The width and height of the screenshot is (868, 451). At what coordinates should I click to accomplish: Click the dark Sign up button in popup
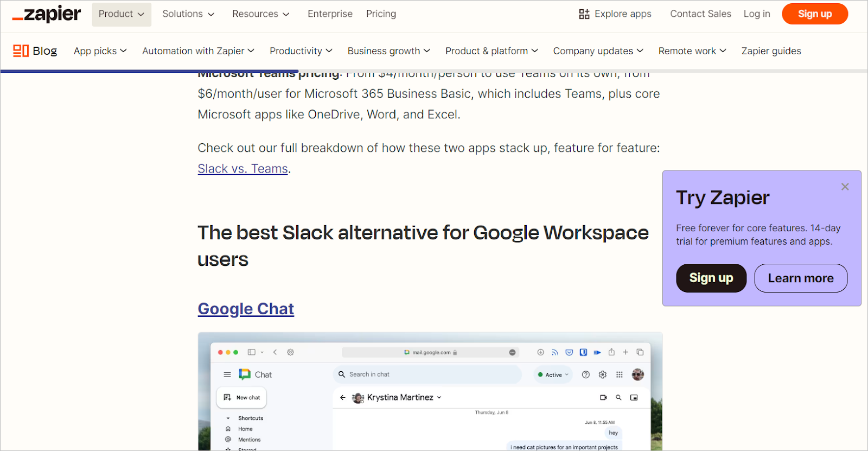(711, 278)
